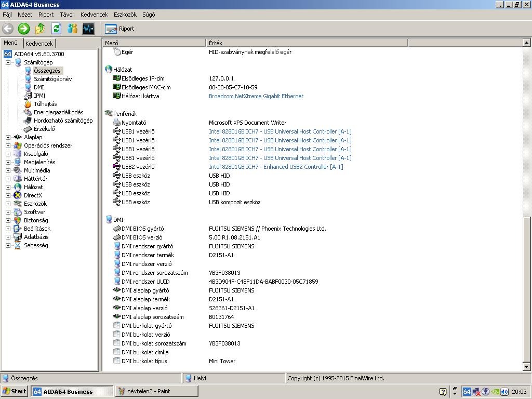Viewport: 532px width, 399px height.
Task: Click the Nyomtató printer icon
Action: (117, 123)
